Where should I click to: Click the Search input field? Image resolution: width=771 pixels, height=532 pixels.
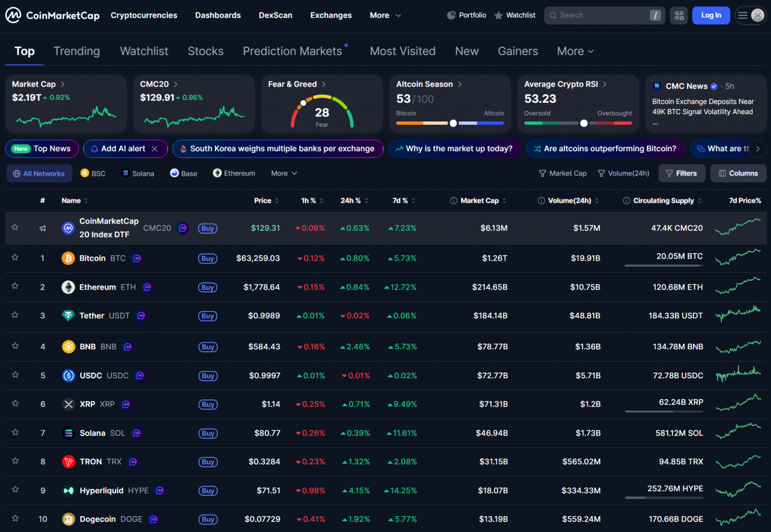point(604,15)
